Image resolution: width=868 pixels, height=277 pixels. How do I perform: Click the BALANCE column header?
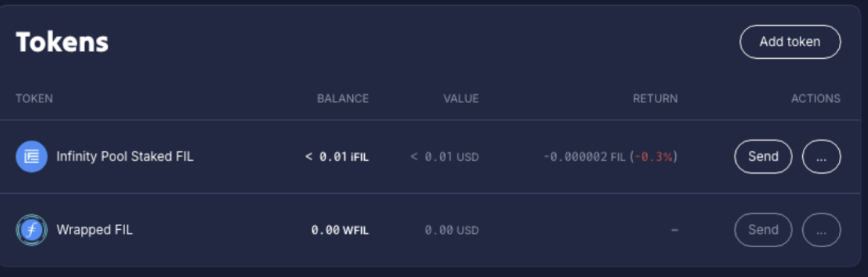coord(342,99)
